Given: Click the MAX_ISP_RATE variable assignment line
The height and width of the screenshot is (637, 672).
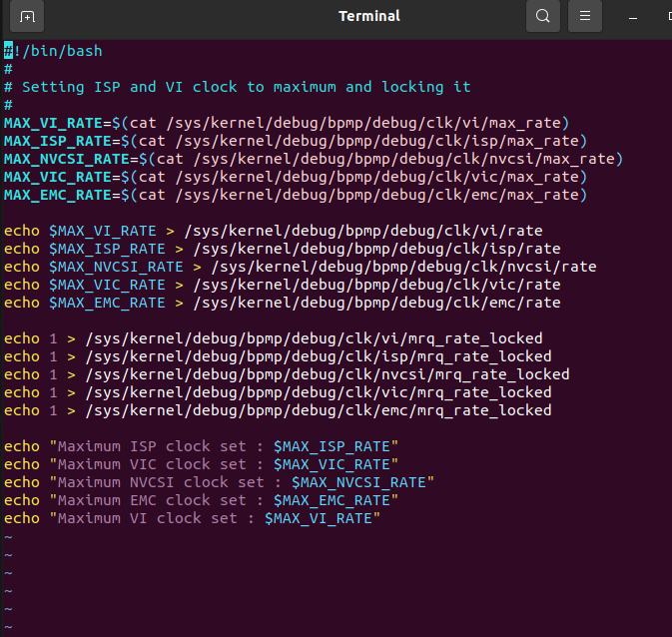Looking at the screenshot, I should [x=296, y=141].
